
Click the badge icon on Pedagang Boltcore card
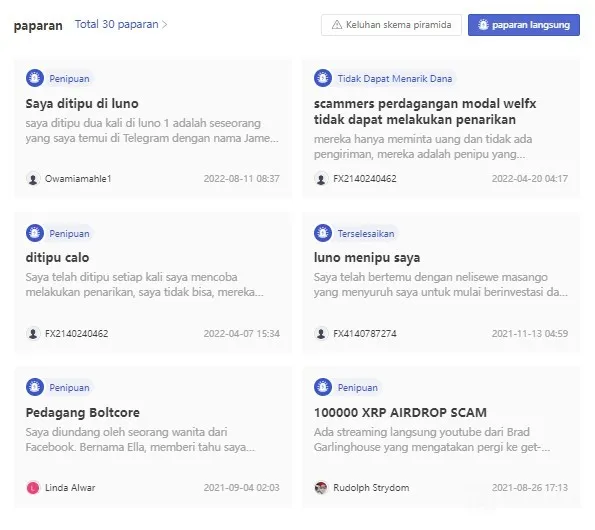(x=35, y=387)
